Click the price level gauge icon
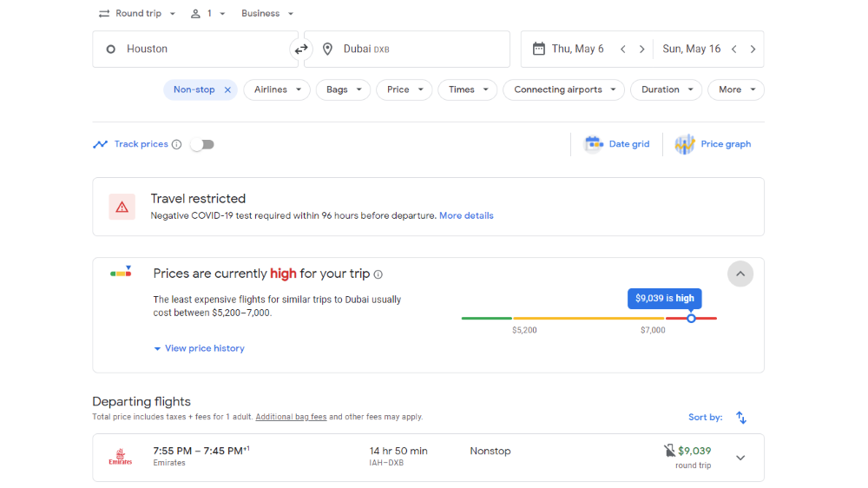The height and width of the screenshot is (488, 868). click(121, 272)
